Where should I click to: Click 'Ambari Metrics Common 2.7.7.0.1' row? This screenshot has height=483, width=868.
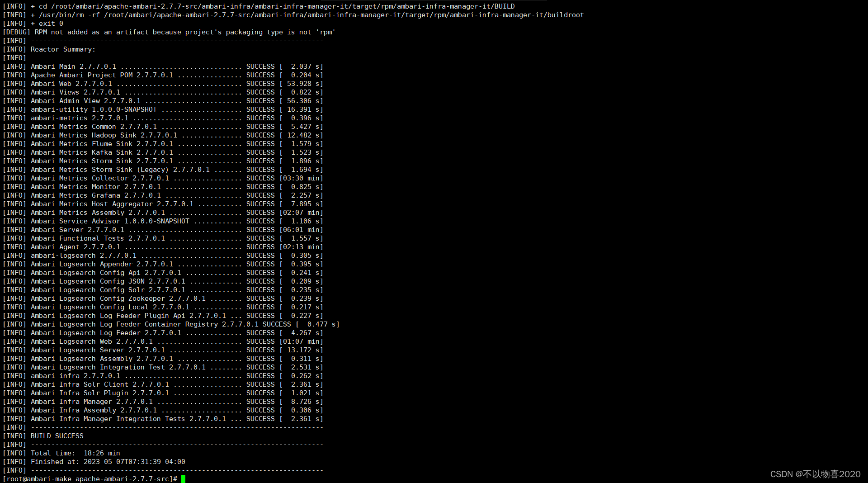163,127
